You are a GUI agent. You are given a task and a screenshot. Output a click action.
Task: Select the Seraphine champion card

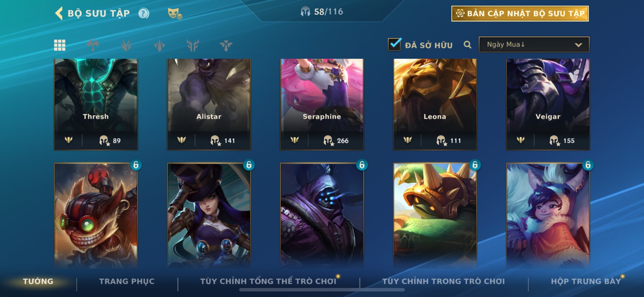coord(322,104)
